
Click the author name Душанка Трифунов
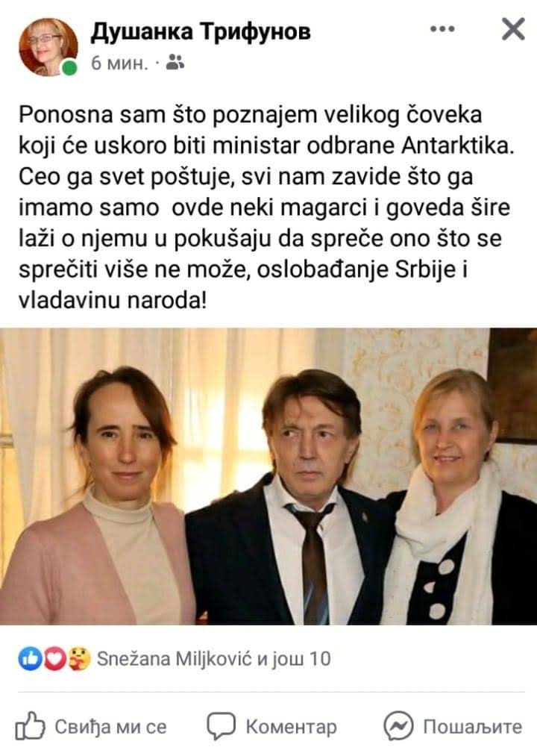[201, 32]
